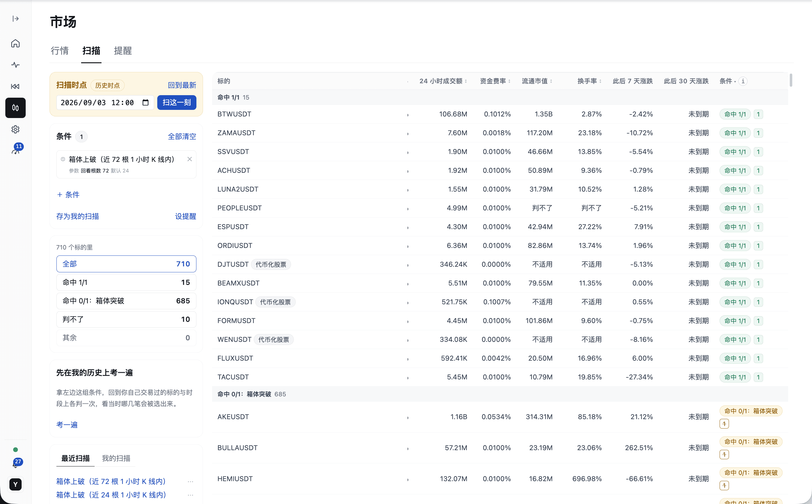Viewport: 812px width, 504px height.
Task: Open the notifications bell with 27 badge
Action: click(x=15, y=464)
